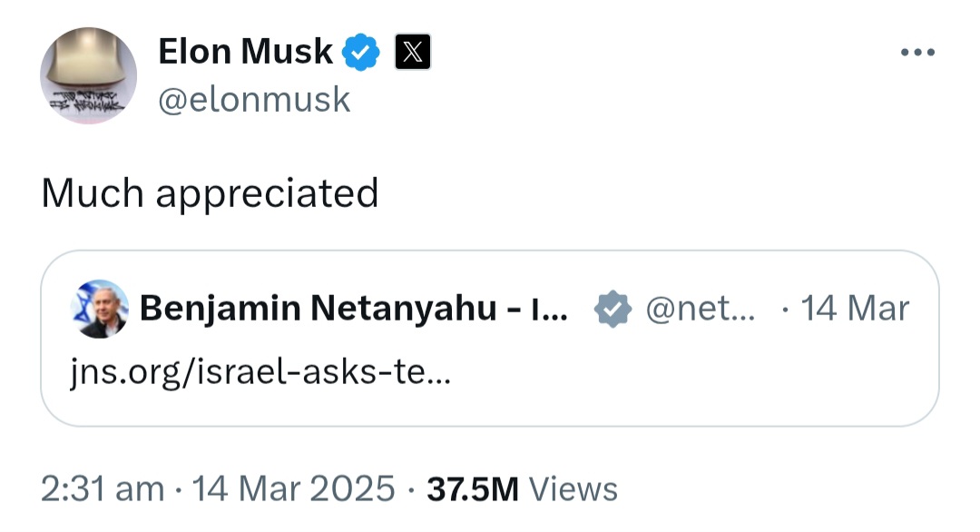The image size is (980, 532).
Task: Open the truncated @net... handle
Action: click(700, 308)
